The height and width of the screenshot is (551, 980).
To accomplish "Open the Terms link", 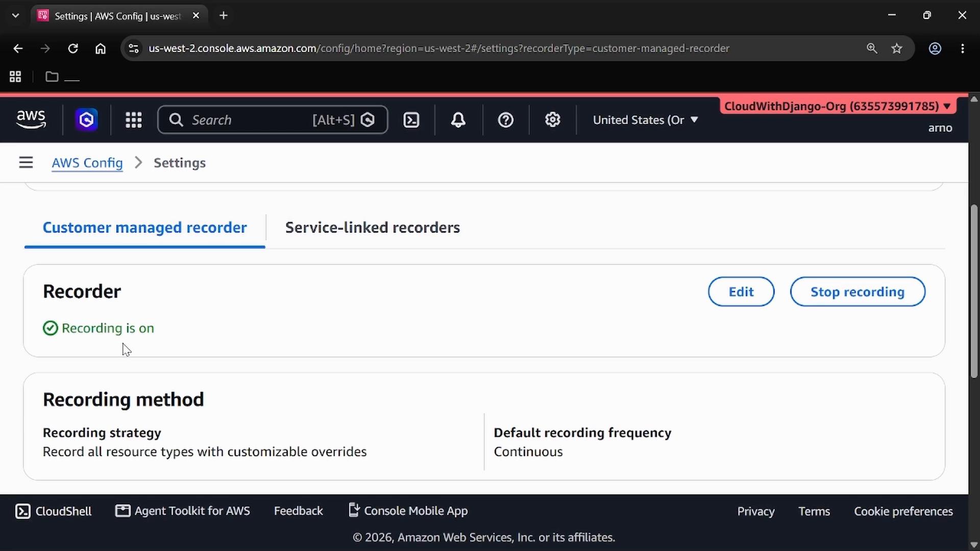I will [814, 511].
